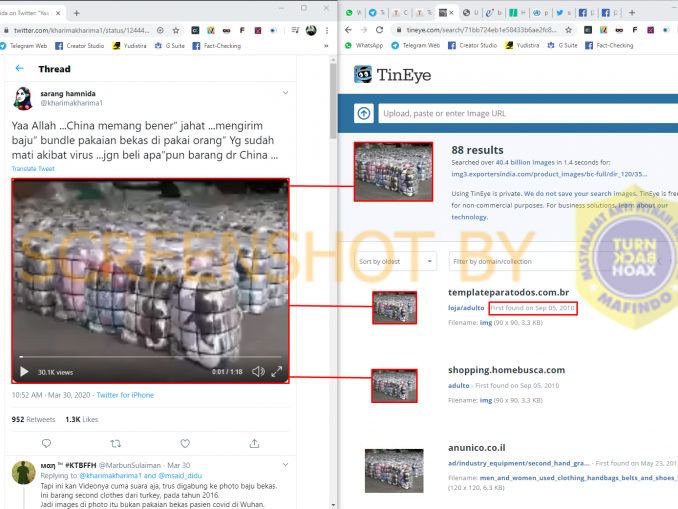Click the TinEye image URL search field
The image size is (678, 509).
pos(528,113)
